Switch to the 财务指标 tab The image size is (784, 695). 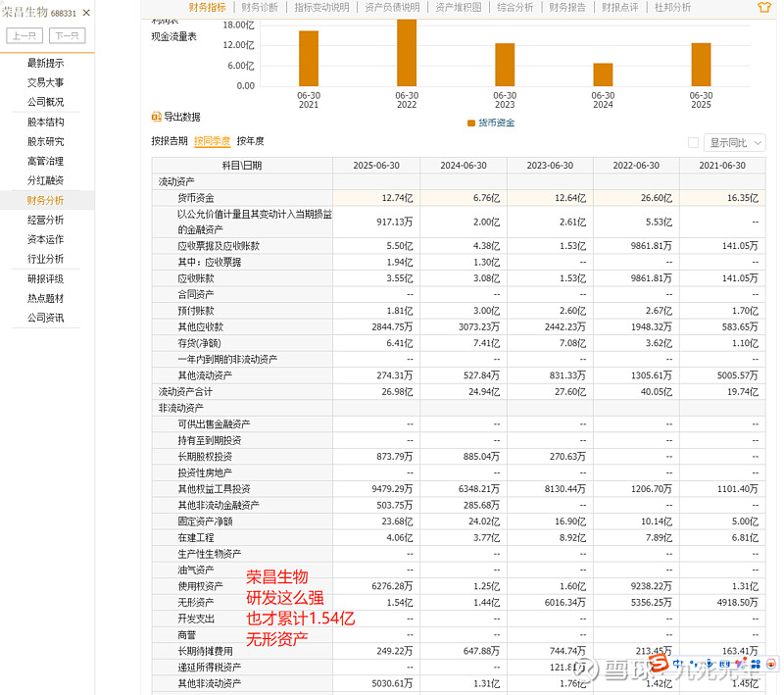[x=208, y=7]
